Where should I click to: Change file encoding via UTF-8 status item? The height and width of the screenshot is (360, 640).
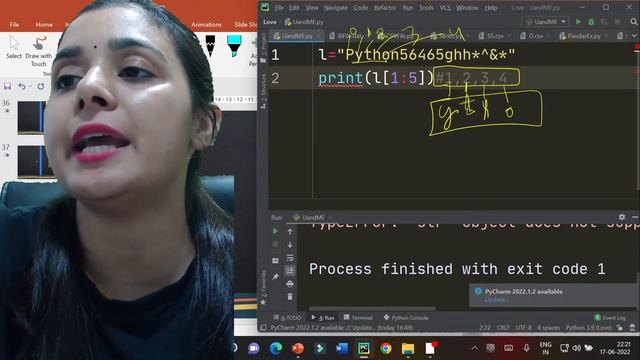pos(524,327)
